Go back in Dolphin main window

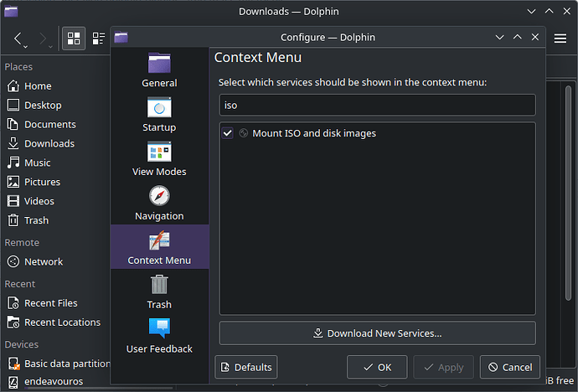[18, 38]
